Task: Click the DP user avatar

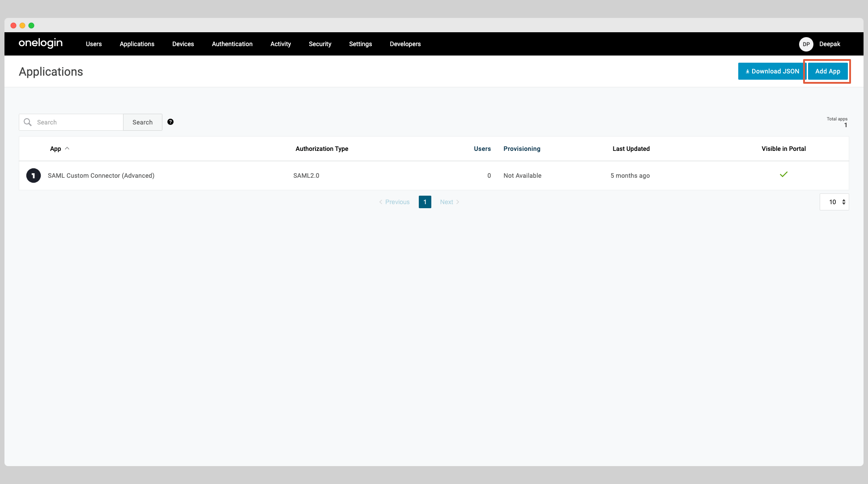Action: (x=806, y=44)
